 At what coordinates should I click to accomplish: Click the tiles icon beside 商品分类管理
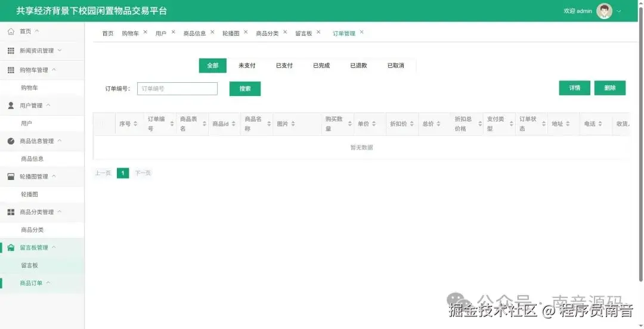tap(11, 212)
